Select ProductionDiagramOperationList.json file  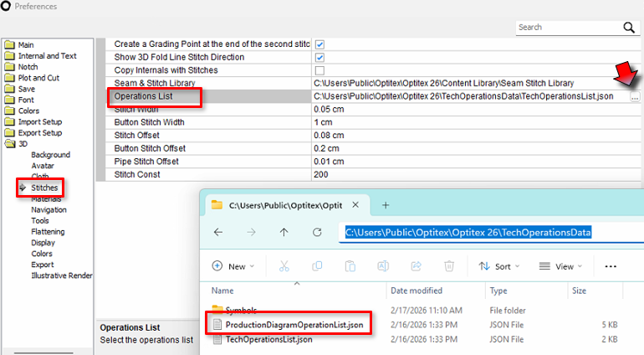(x=292, y=325)
